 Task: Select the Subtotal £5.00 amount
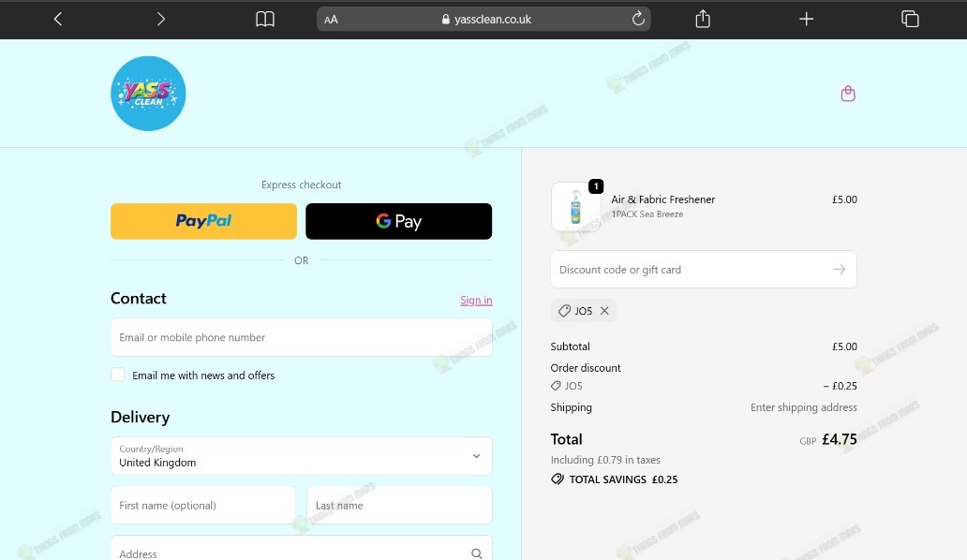point(844,346)
